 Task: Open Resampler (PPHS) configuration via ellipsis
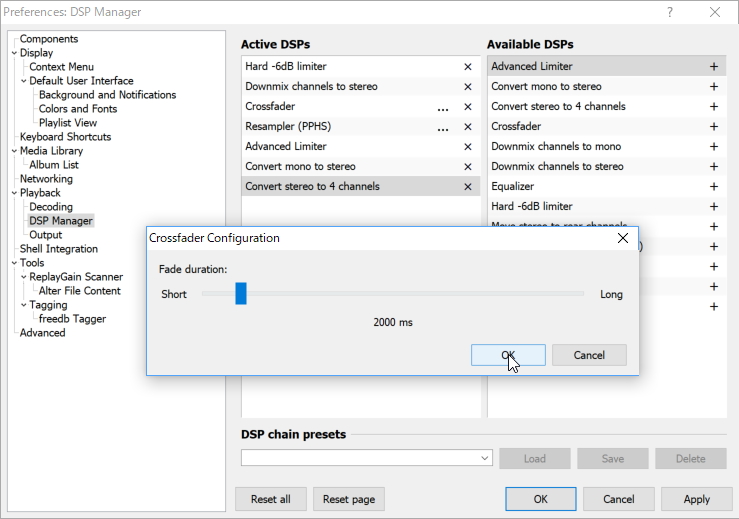pyautogui.click(x=442, y=127)
